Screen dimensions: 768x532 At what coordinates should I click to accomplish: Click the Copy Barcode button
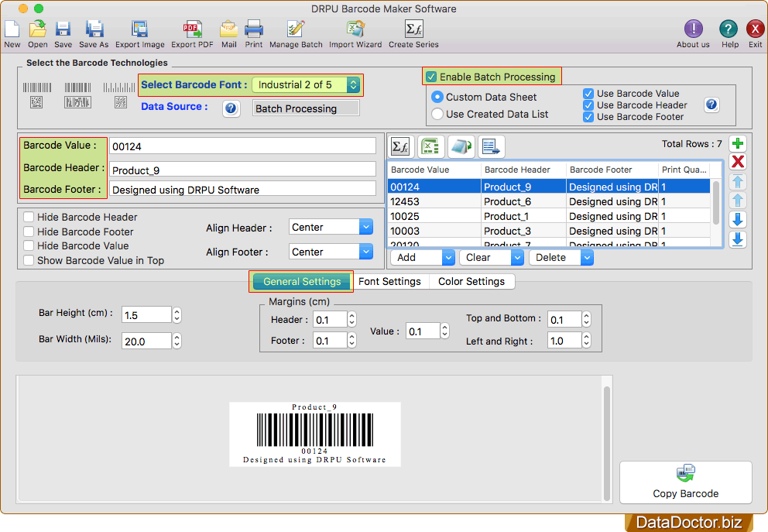click(686, 482)
